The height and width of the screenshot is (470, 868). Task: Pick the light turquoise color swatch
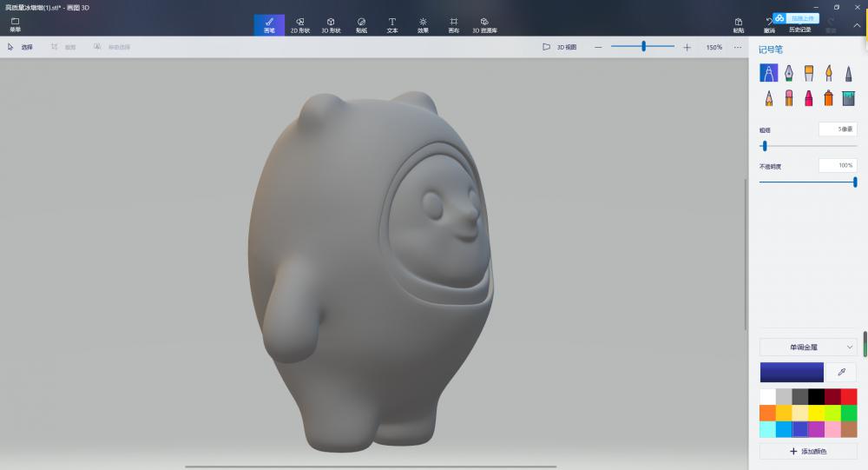768,429
